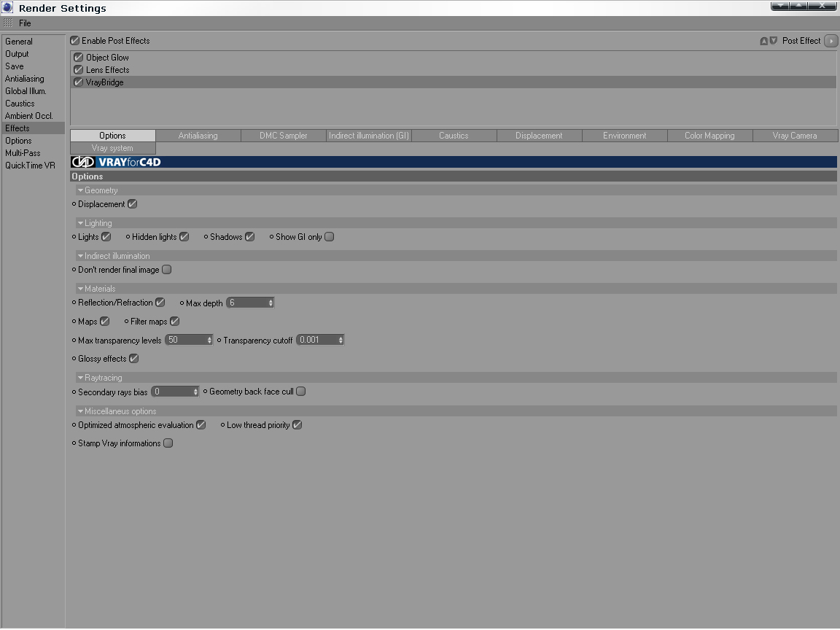840x630 pixels.
Task: Select Effects in the left sidebar
Action: (x=34, y=128)
